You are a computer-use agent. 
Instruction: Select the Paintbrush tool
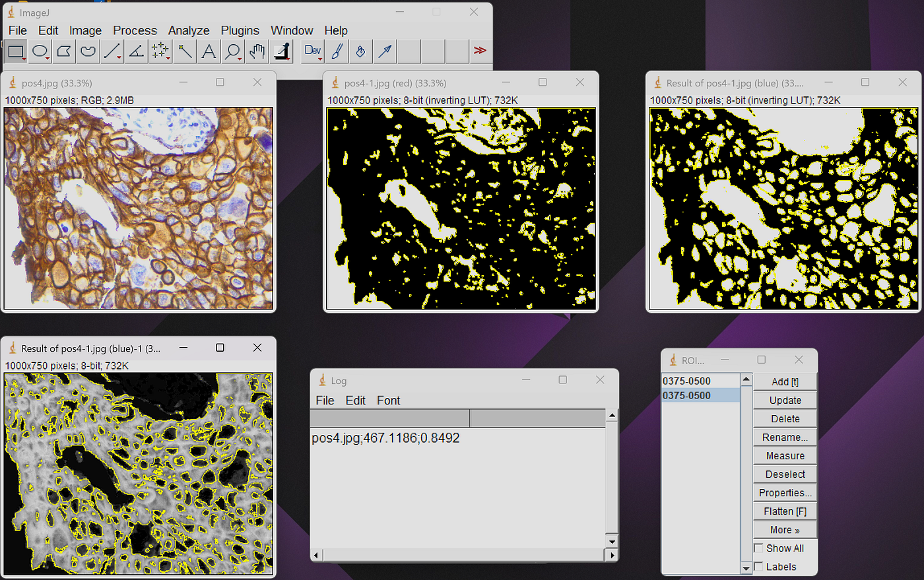pyautogui.click(x=336, y=51)
